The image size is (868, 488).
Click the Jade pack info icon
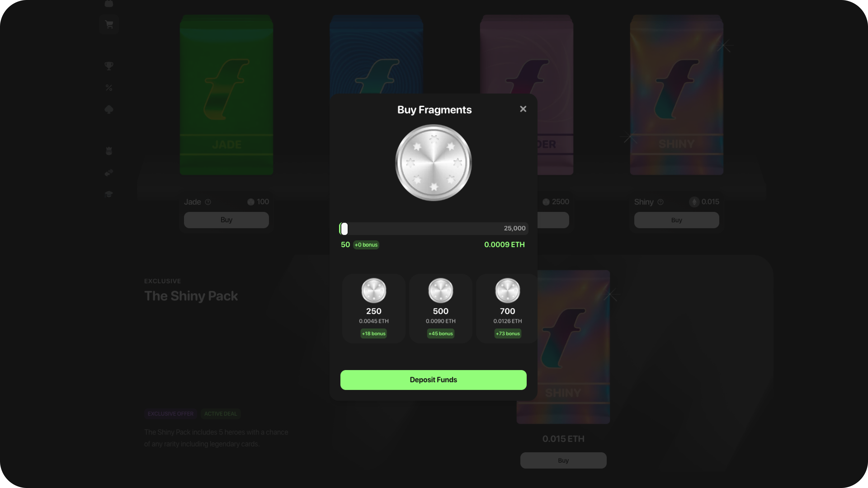click(208, 202)
